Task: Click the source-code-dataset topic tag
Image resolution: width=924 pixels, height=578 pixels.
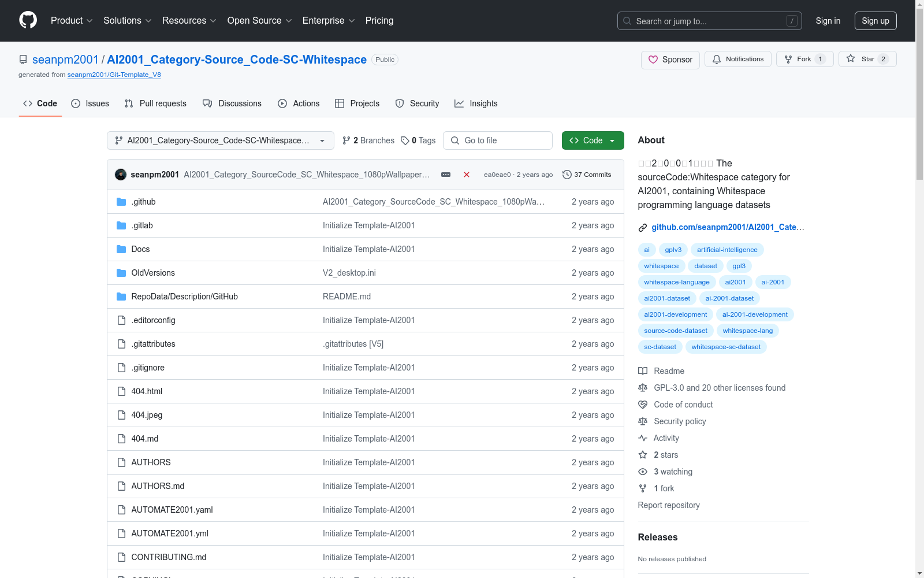Action: 676,331
